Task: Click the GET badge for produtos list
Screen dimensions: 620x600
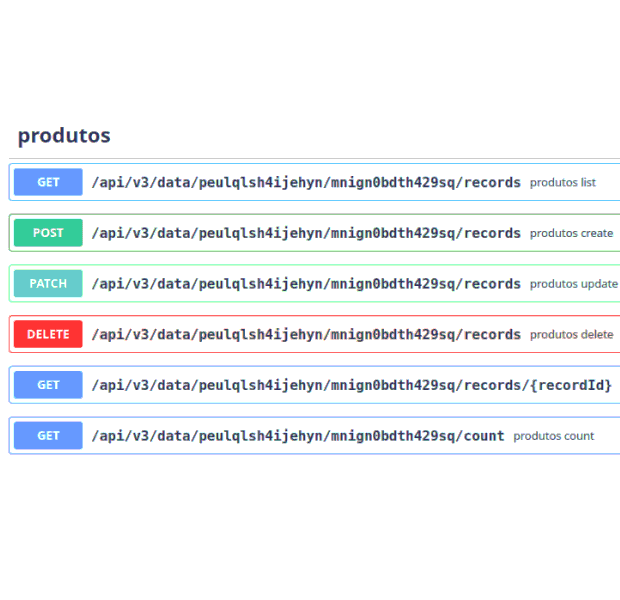Action: coord(48,182)
